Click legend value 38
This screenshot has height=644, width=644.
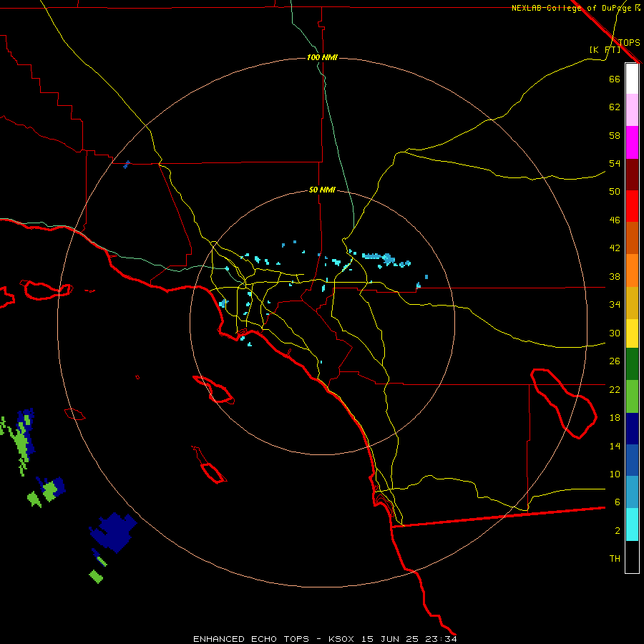click(615, 276)
